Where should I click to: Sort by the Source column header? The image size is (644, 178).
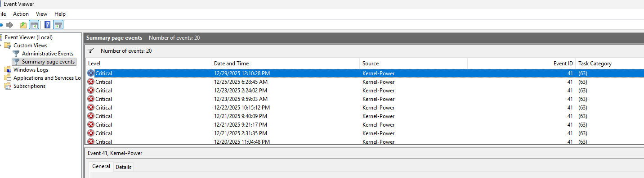[x=413, y=64]
